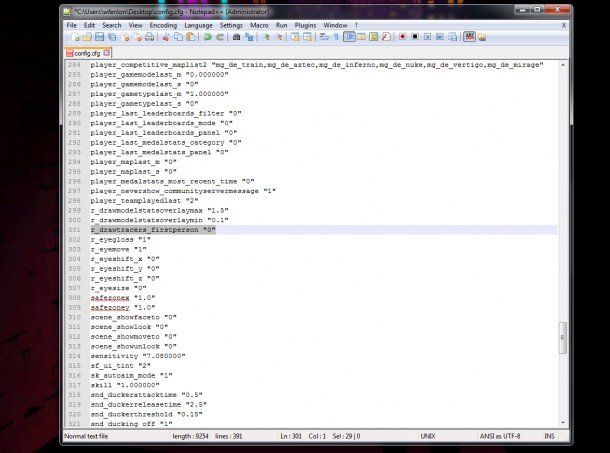
Task: Click the vertical scrollbar up arrow
Action: click(563, 65)
